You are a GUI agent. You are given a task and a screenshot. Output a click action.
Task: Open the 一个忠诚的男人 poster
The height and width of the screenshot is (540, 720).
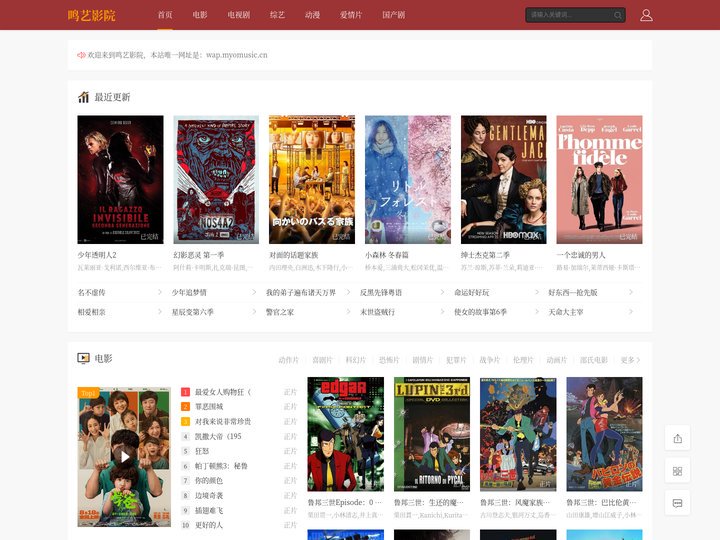pos(599,180)
